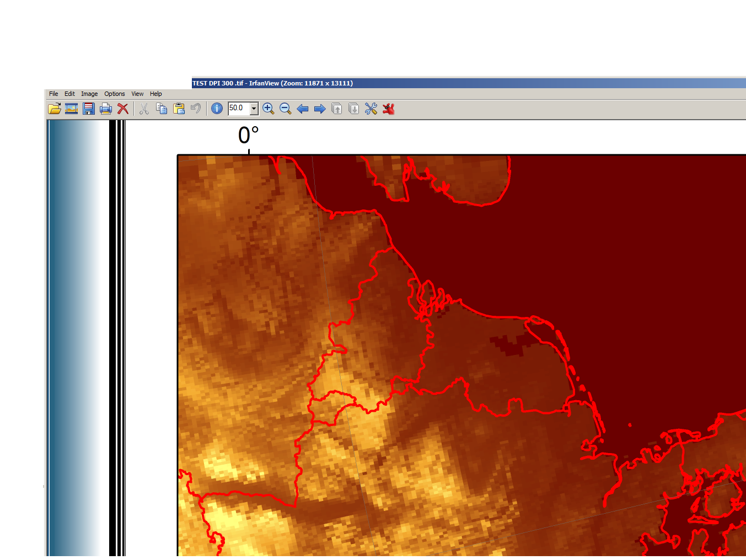Go to the previous image with left arrow
746x560 pixels.
click(x=303, y=109)
